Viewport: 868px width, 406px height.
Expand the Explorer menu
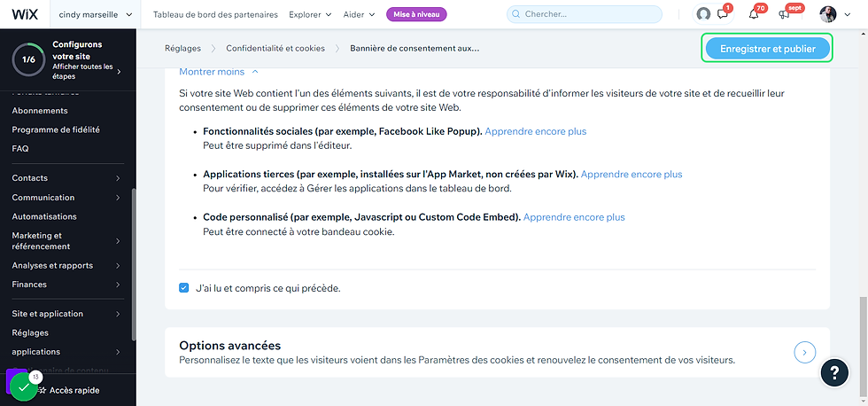tap(310, 14)
